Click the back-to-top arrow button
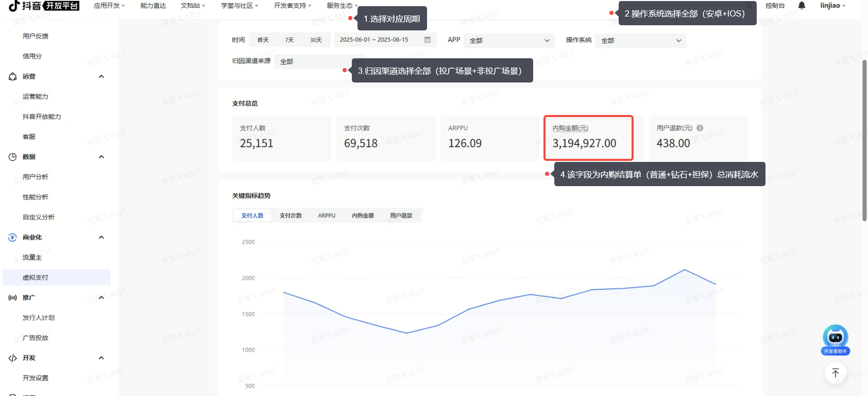This screenshot has height=396, width=868. tap(835, 373)
